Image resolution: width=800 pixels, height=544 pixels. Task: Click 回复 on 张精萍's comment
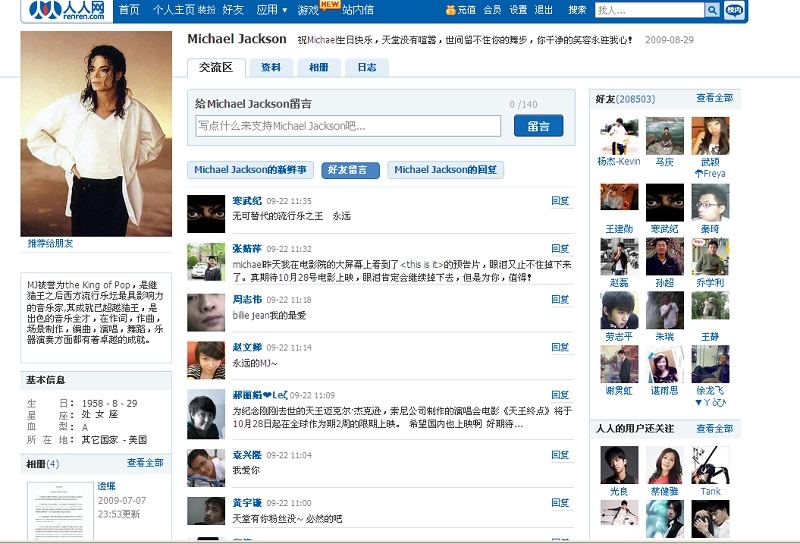click(x=560, y=249)
